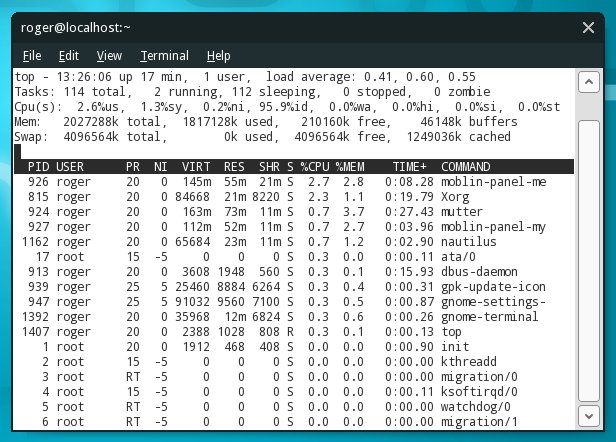The image size is (616, 442).
Task: Open the File menu
Action: [x=32, y=56]
